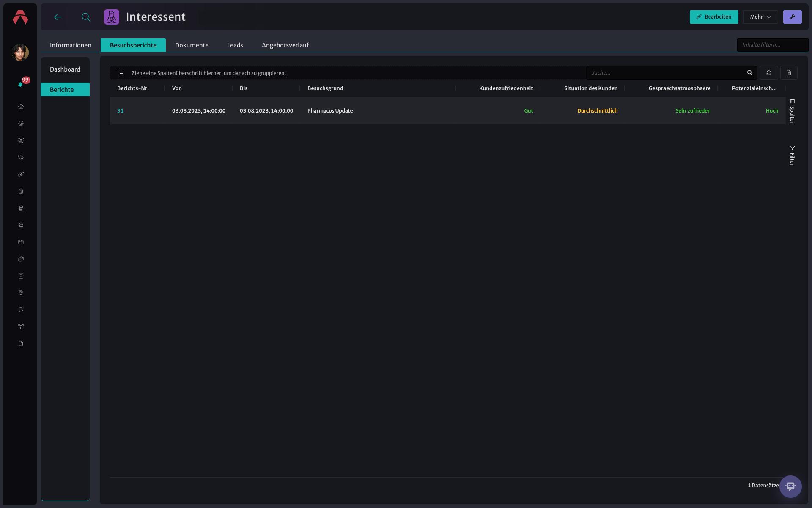Switch to the Angebotsverlauf tab

point(285,45)
